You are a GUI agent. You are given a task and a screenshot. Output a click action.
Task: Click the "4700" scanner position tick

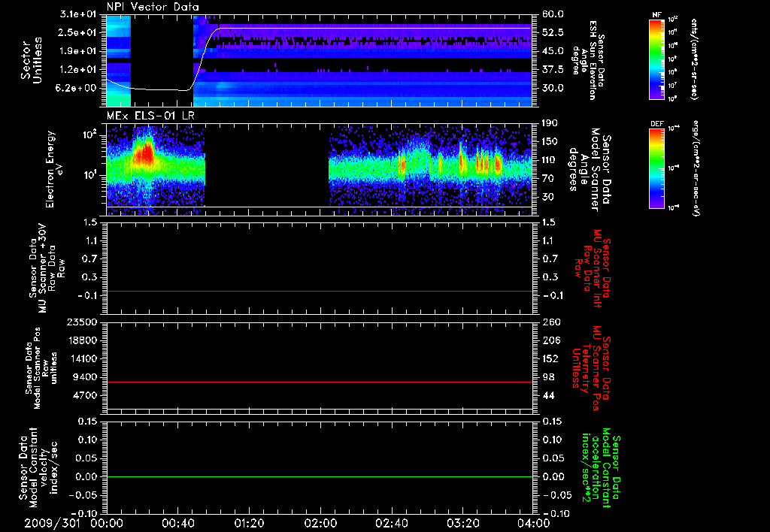[85, 395]
